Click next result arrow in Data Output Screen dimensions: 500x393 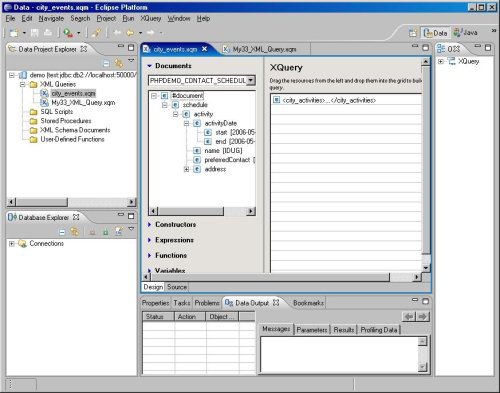(423, 316)
